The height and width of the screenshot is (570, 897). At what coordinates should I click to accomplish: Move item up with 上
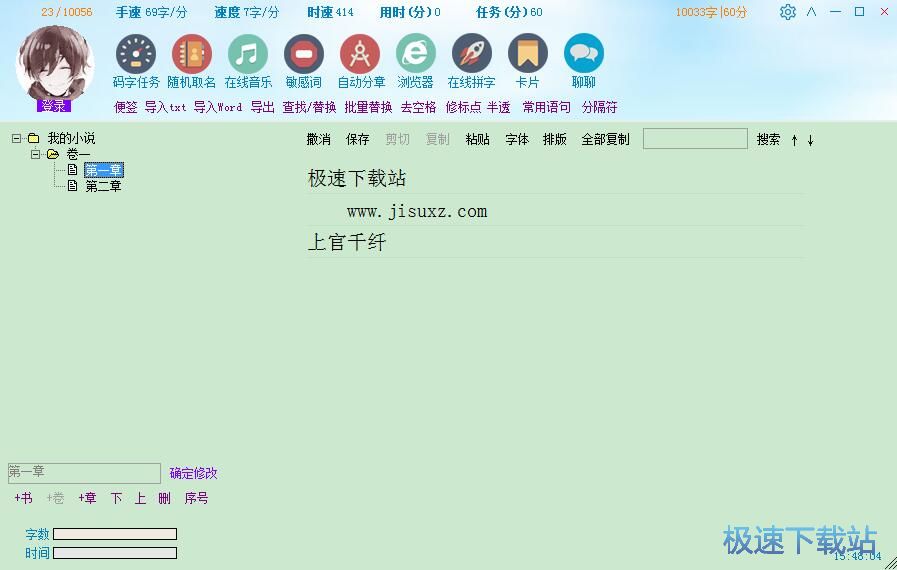click(140, 498)
